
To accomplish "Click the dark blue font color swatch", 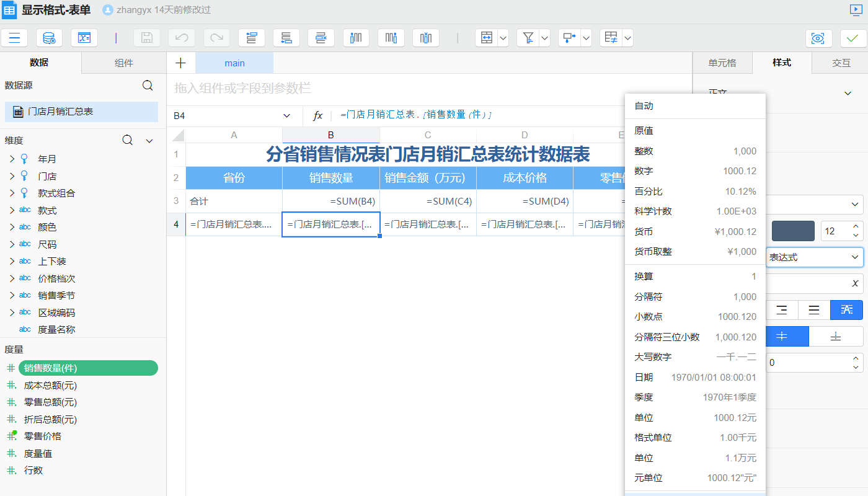I will tap(792, 231).
